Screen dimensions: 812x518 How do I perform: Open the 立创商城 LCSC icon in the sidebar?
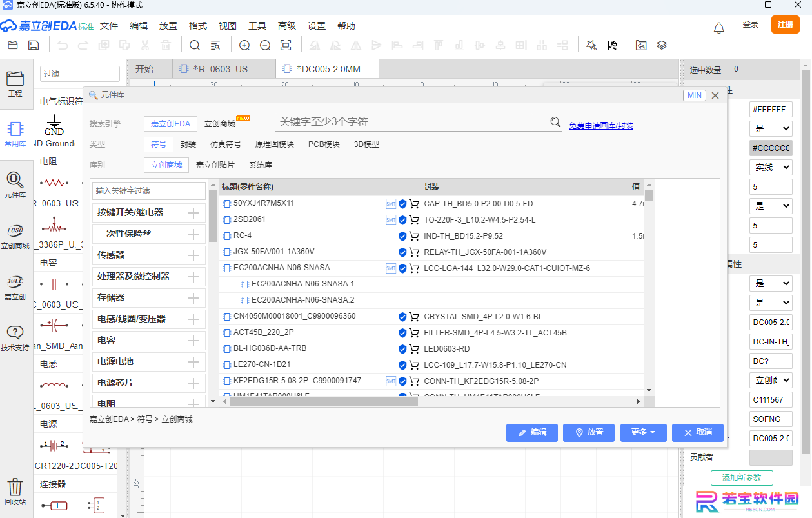coord(15,235)
